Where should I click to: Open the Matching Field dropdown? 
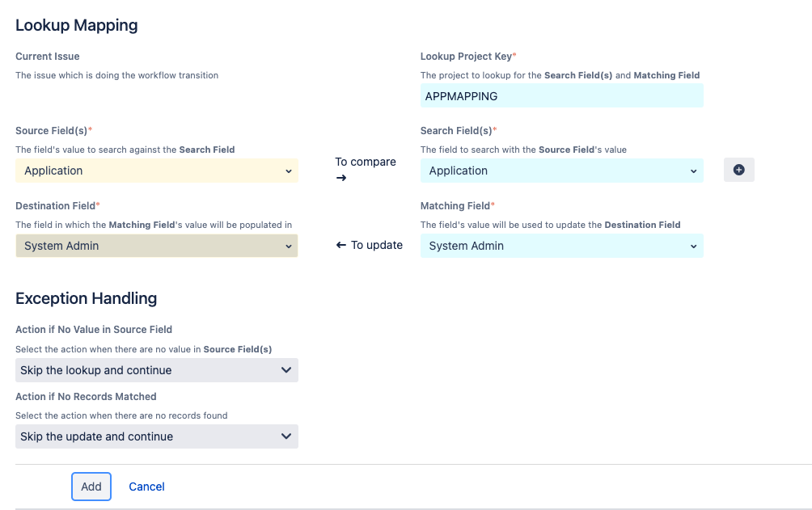pos(561,245)
